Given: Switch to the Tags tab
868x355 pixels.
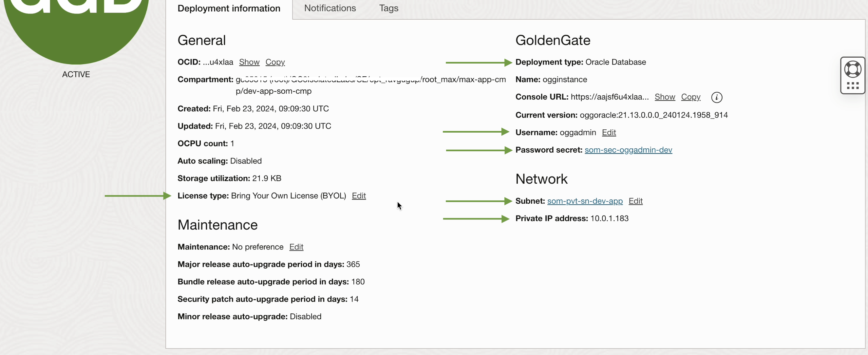Looking at the screenshot, I should pyautogui.click(x=388, y=8).
